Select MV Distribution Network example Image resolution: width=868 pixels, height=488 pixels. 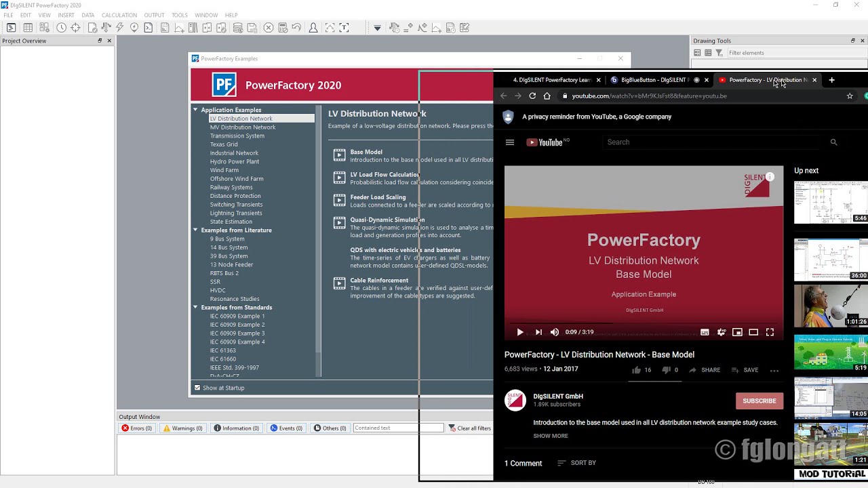[x=243, y=127]
